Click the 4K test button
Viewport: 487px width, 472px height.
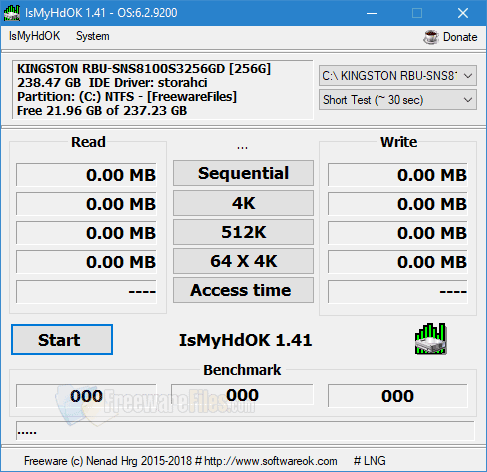pyautogui.click(x=243, y=203)
